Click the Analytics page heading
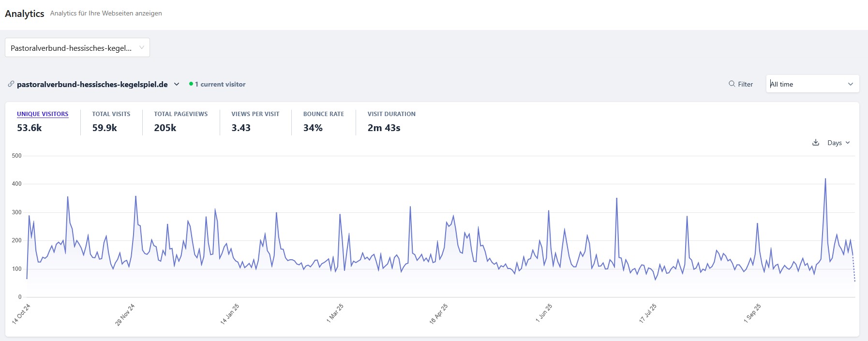Viewport: 868px width, 341px height. tap(25, 14)
